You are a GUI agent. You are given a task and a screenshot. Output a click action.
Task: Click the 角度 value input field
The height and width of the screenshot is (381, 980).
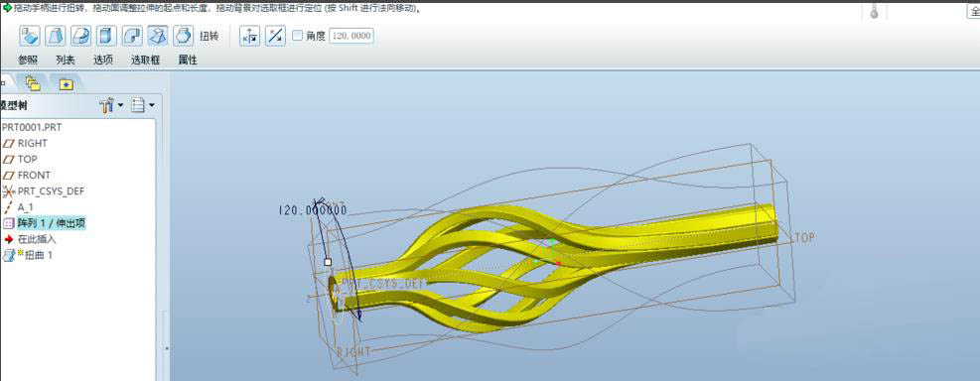click(351, 36)
